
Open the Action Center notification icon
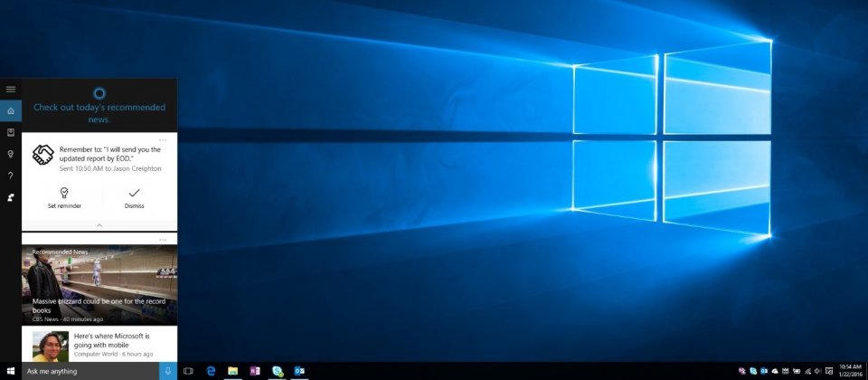(829, 371)
